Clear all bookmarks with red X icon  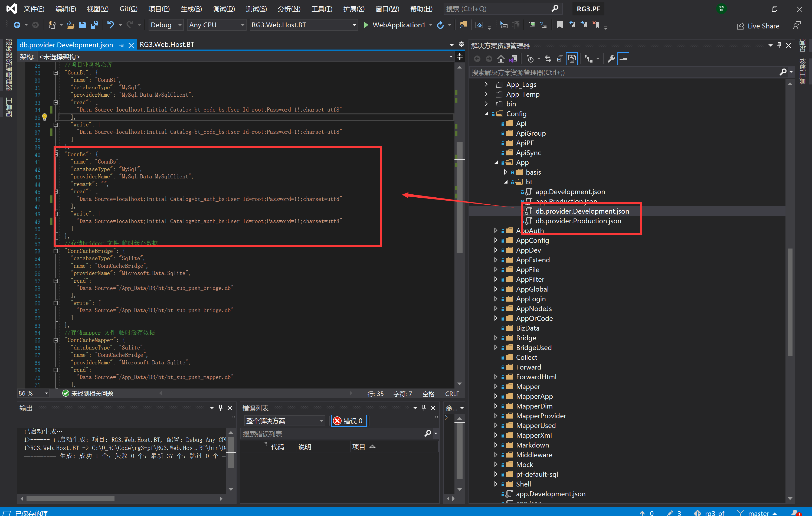(x=596, y=25)
